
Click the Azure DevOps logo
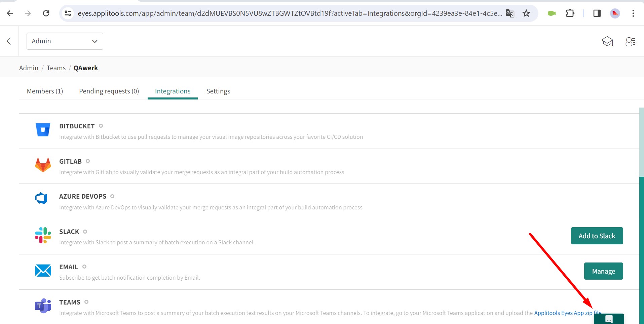[41, 198]
